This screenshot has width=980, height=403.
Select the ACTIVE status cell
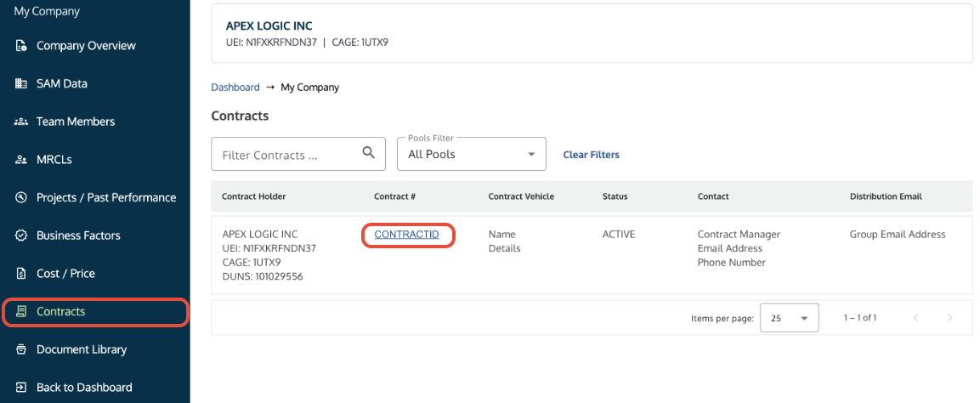point(619,235)
